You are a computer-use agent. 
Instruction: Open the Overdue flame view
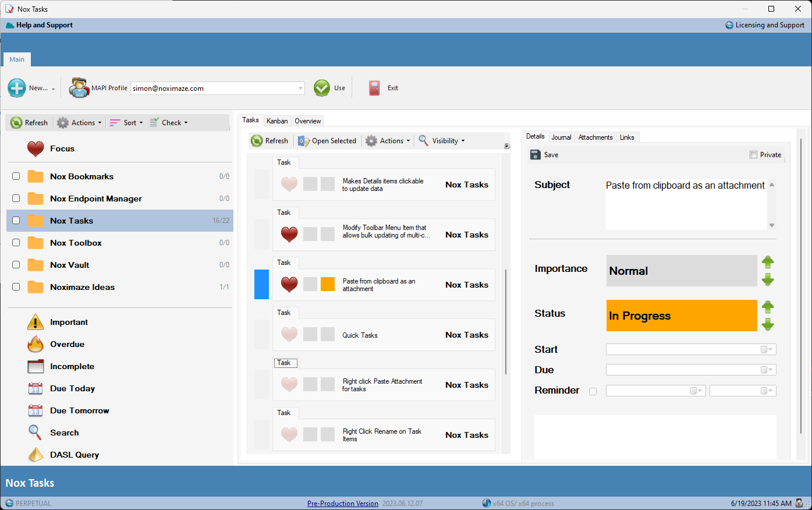pos(36,344)
